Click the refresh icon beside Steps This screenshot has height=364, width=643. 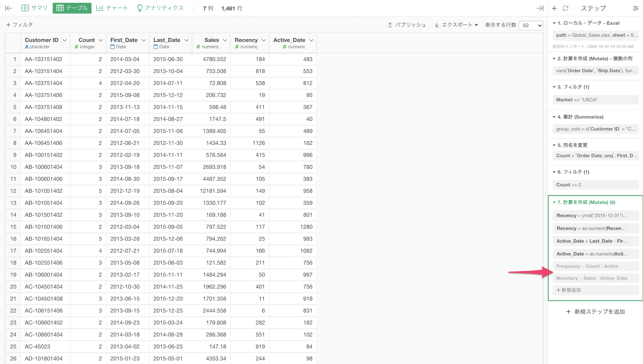pos(565,8)
